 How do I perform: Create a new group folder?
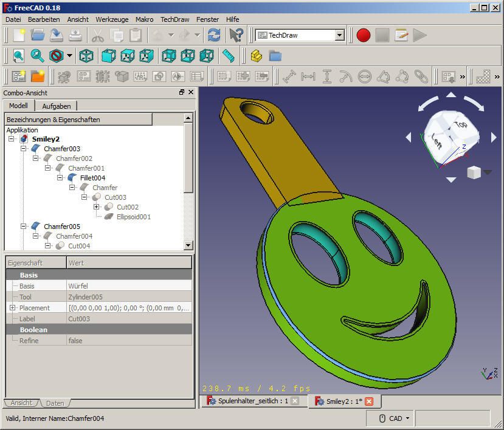coord(275,56)
